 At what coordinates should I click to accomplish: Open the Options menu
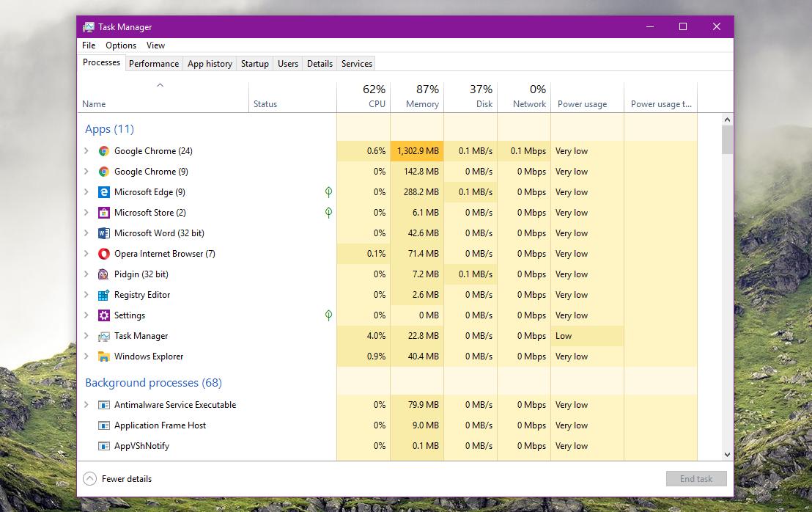121,45
